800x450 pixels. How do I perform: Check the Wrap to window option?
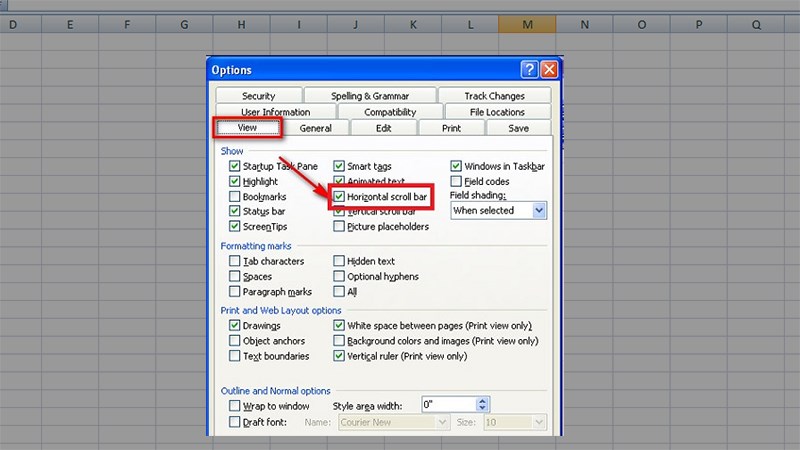click(234, 406)
